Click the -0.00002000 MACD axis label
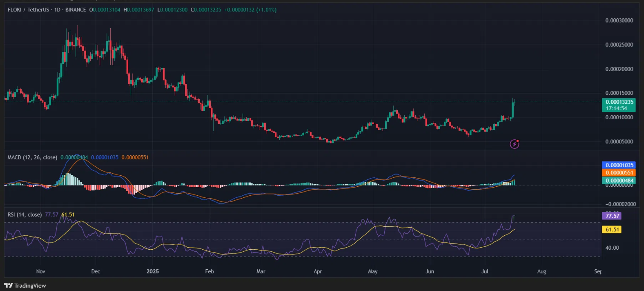The width and height of the screenshot is (644, 291). tap(620, 204)
